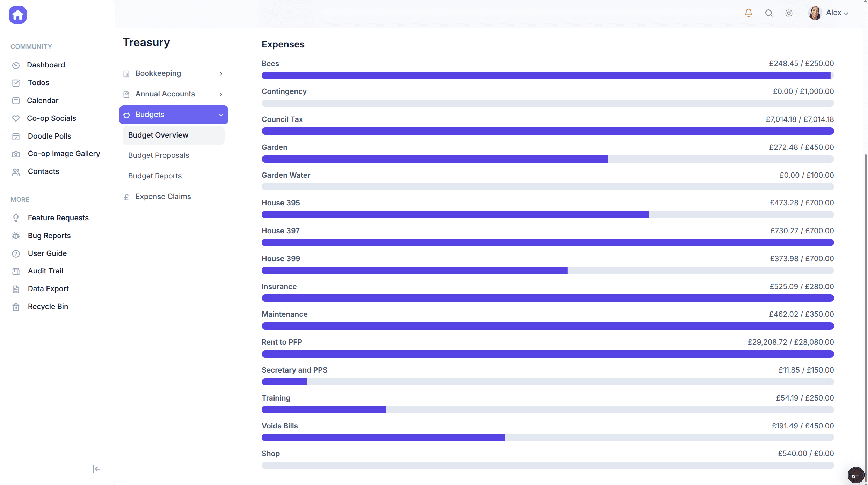The image size is (868, 485).
Task: Click the Garden expense progress bar
Action: [547, 159]
